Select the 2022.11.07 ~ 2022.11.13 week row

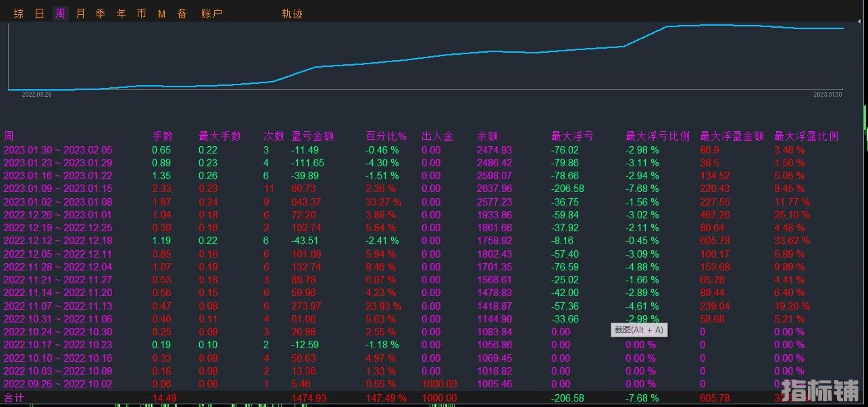tap(57, 306)
